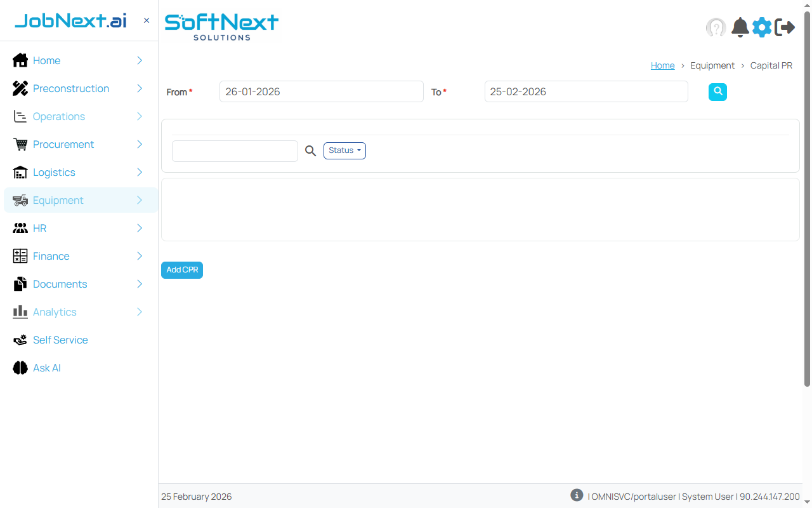Screen dimensions: 812x508
Task: Click the search magnifier in filter bar
Action: (x=310, y=150)
